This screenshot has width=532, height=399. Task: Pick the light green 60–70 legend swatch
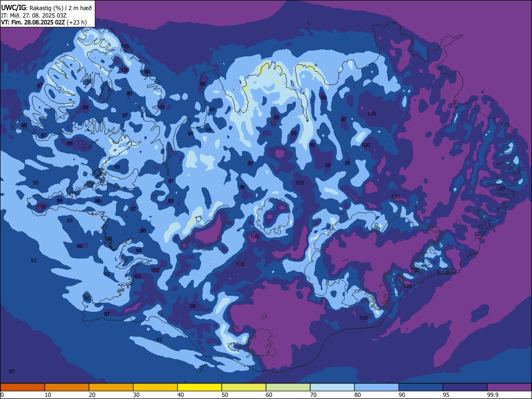pyautogui.click(x=288, y=387)
